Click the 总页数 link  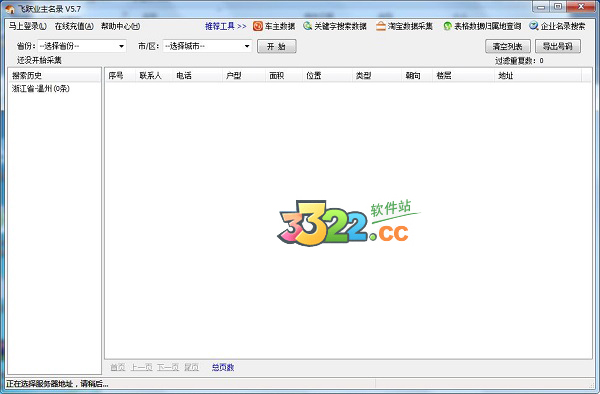pyautogui.click(x=223, y=367)
